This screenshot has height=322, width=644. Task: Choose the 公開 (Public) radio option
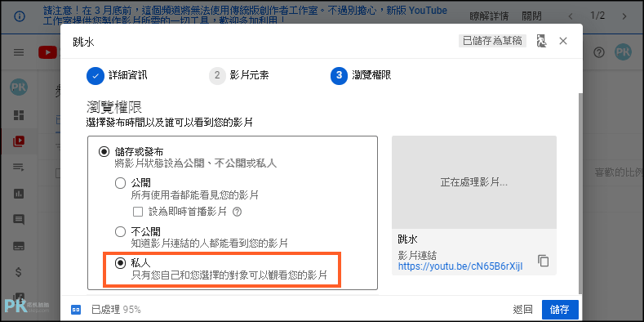120,183
